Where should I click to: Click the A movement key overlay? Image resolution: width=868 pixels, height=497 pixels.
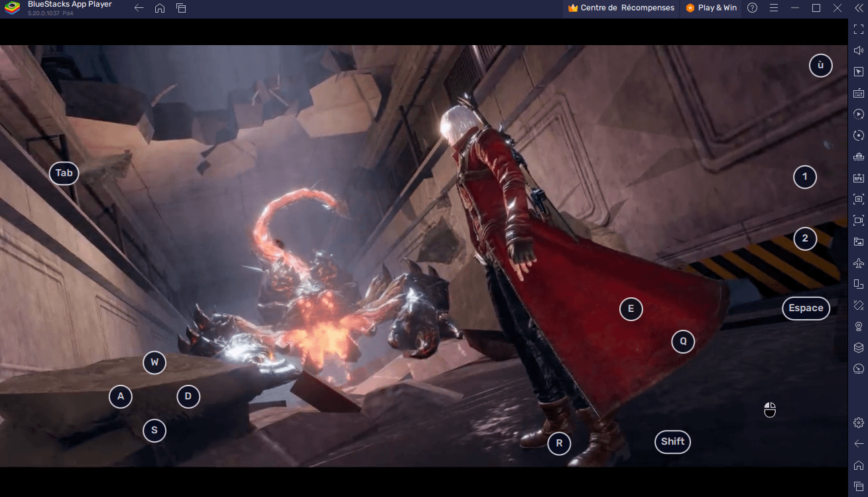coord(121,397)
